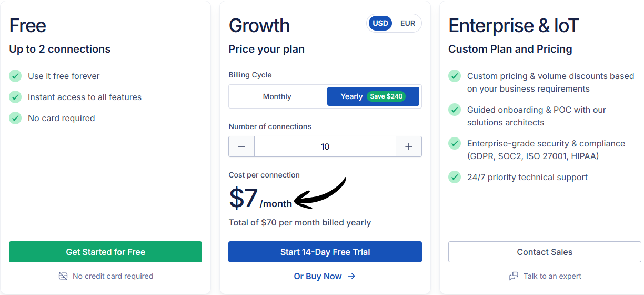Click Contact Sales button

point(545,252)
